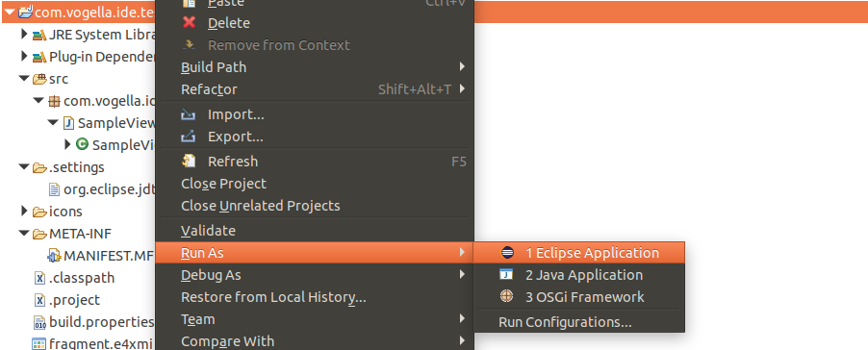Click the Java Application launch icon
This screenshot has height=350, width=868.
click(506, 275)
